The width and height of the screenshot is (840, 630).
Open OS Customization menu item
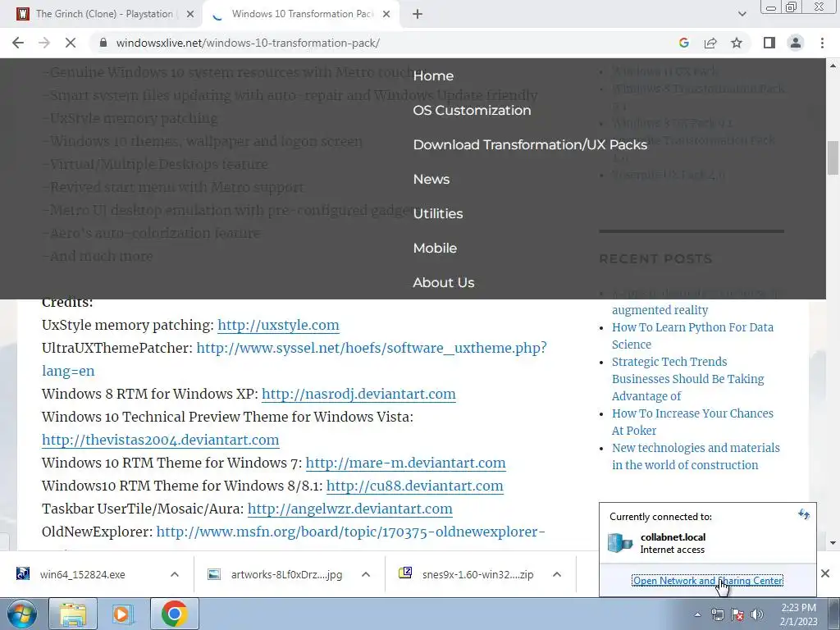point(472,111)
